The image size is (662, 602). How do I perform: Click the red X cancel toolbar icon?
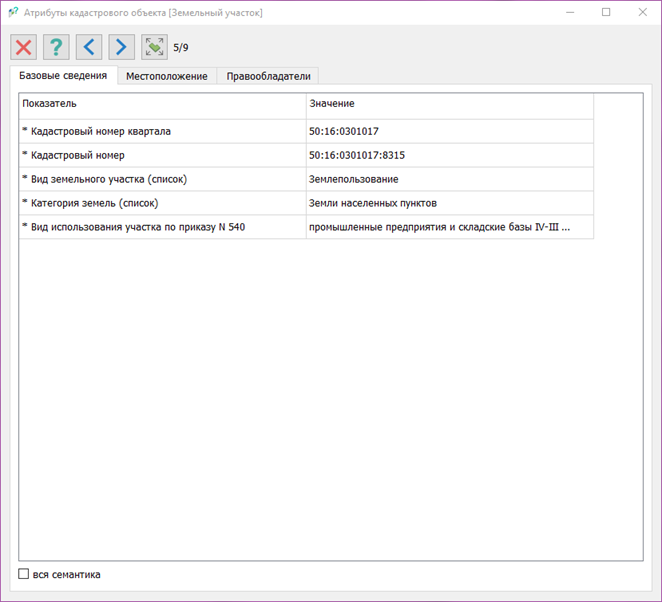click(x=24, y=47)
